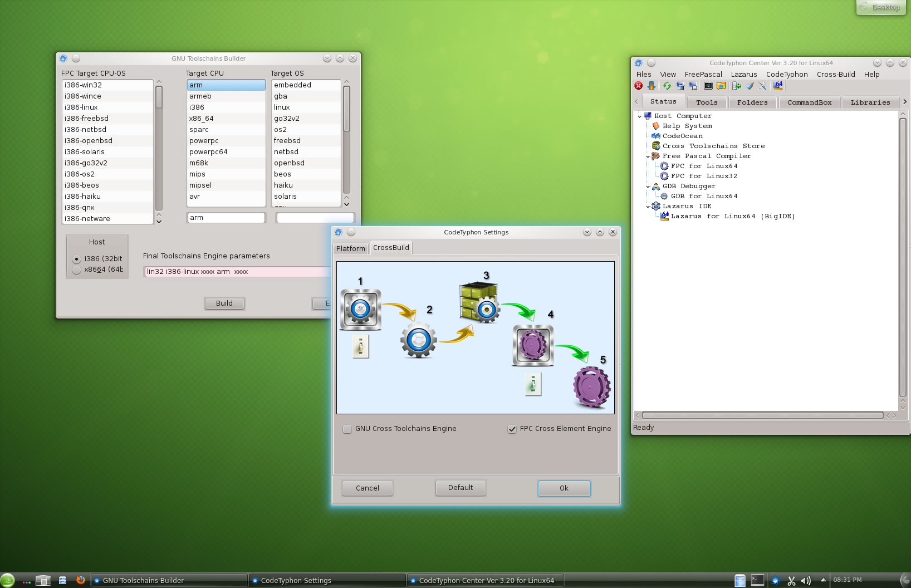The height and width of the screenshot is (588, 911).
Task: Click the paint brush cleanup toolbar icon
Action: click(x=750, y=86)
